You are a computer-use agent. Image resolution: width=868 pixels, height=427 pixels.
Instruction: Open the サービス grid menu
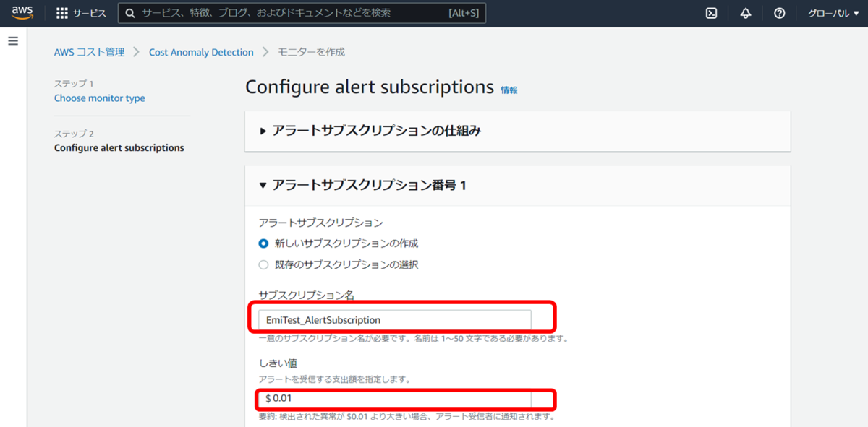[81, 13]
